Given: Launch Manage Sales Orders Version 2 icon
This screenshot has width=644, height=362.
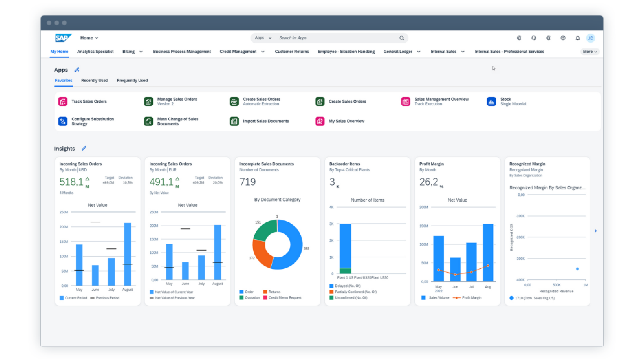Looking at the screenshot, I should pos(148,101).
